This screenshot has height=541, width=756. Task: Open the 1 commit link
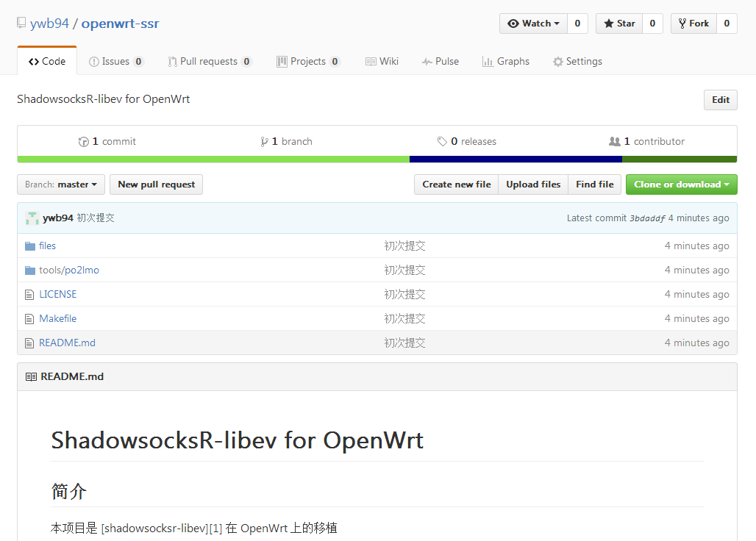107,142
